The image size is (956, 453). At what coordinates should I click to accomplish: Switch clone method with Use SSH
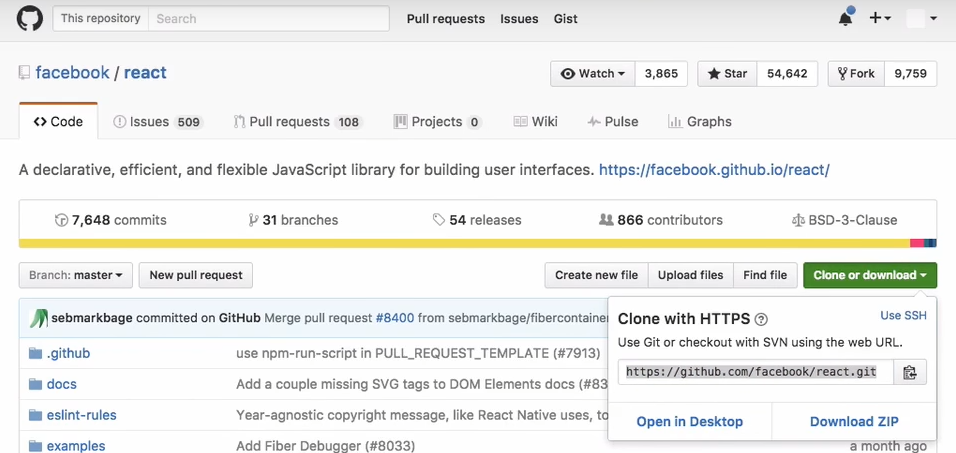point(903,315)
